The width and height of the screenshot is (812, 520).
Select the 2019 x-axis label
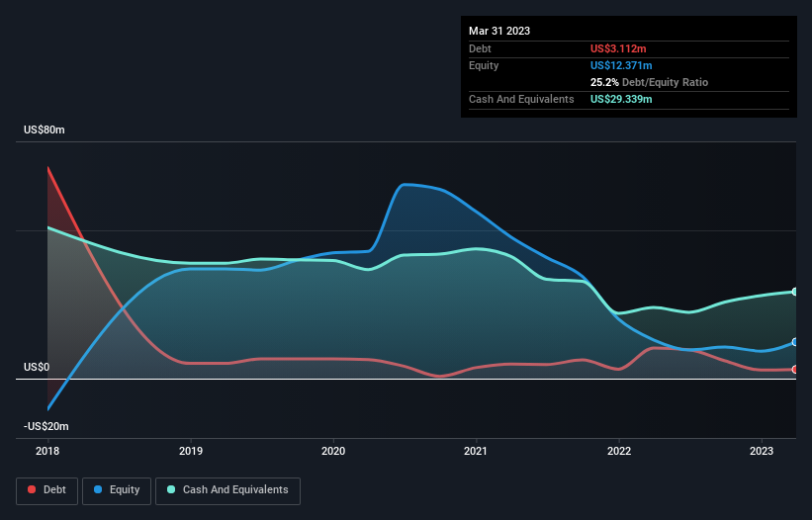[x=191, y=451]
